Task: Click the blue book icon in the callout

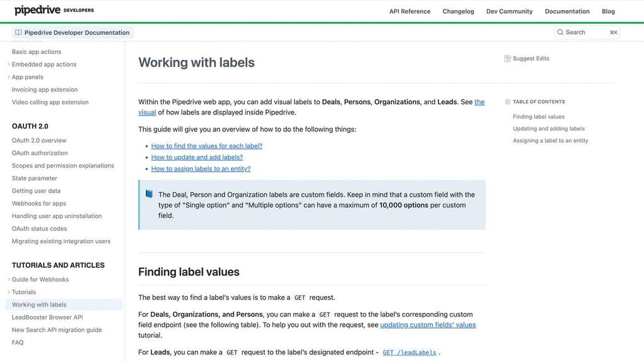Action: 149,194
